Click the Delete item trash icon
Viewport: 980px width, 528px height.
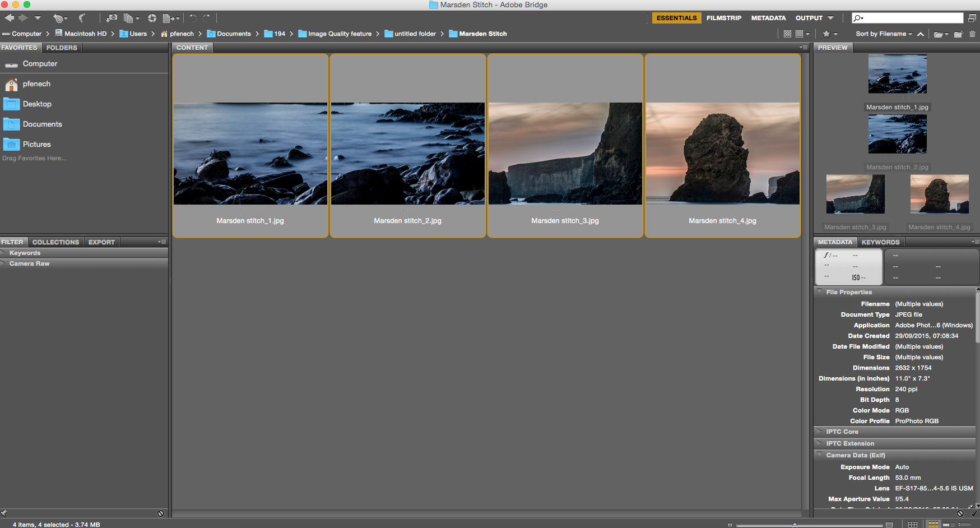point(972,34)
